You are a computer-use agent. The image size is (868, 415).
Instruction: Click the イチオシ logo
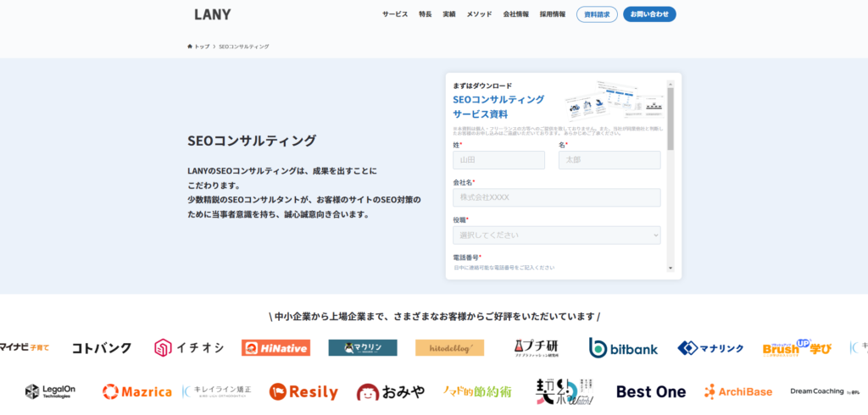coord(189,347)
